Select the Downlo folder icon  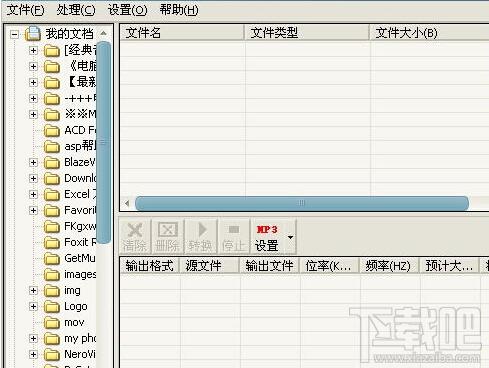[x=52, y=179]
